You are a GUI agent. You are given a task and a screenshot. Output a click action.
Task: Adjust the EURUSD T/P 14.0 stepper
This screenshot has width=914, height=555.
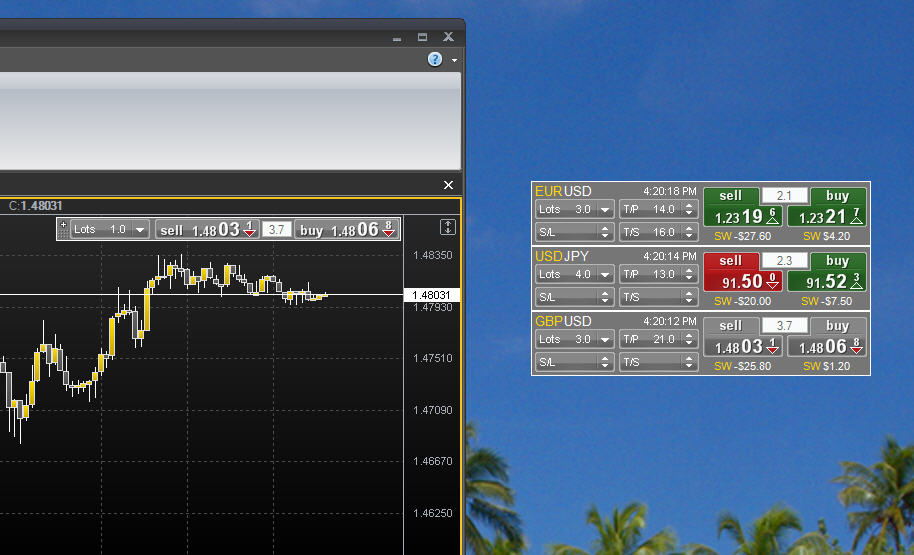click(x=688, y=210)
